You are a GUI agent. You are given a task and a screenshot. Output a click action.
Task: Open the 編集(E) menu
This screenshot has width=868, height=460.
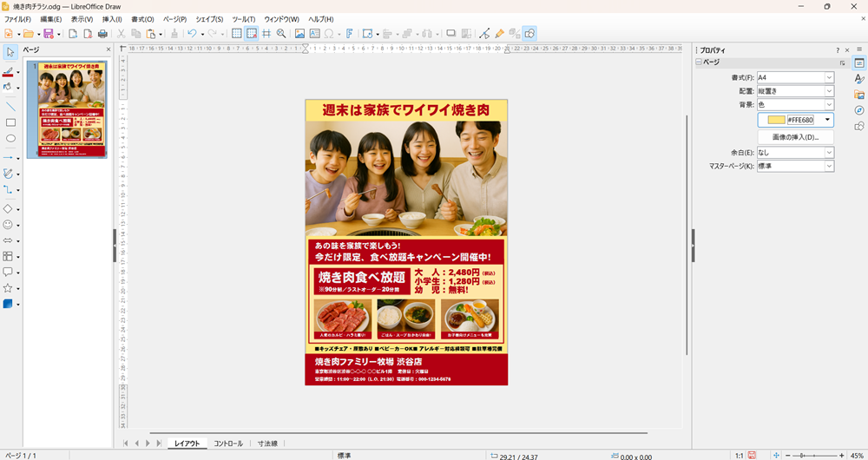[50, 19]
